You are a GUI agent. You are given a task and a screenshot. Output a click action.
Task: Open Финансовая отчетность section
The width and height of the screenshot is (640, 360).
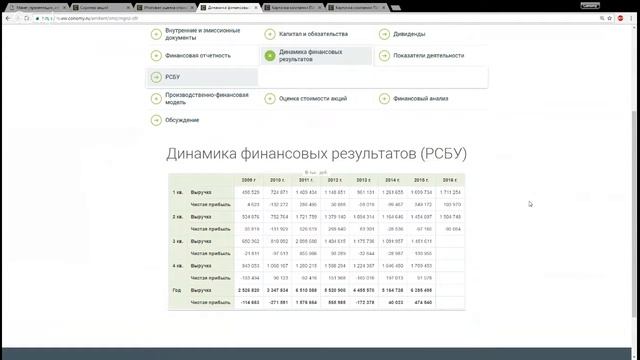tap(198, 56)
